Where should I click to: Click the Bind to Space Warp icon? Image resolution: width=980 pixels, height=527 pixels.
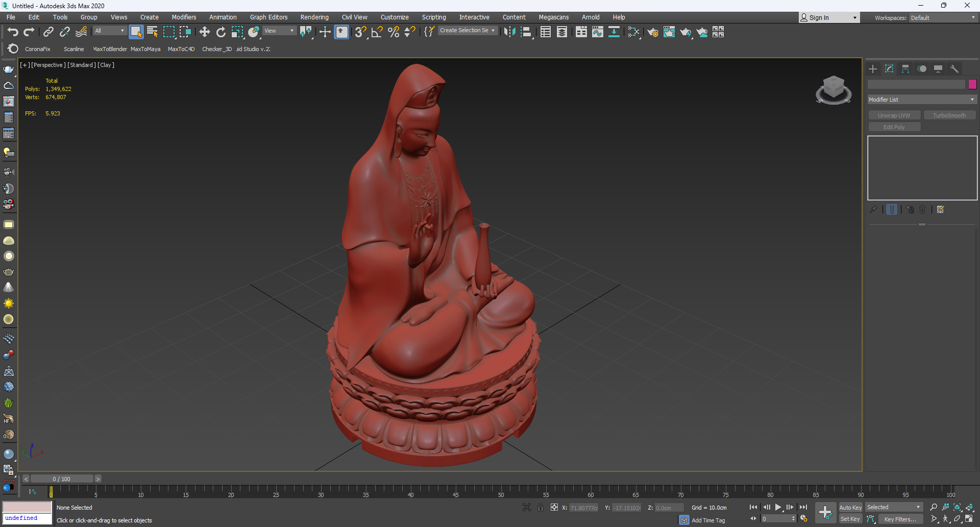(x=81, y=32)
